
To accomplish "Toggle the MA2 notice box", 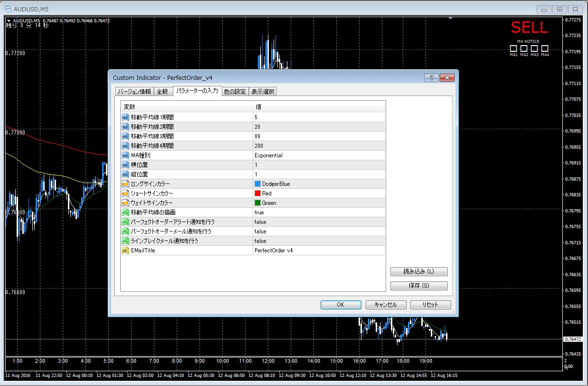I will tap(524, 48).
